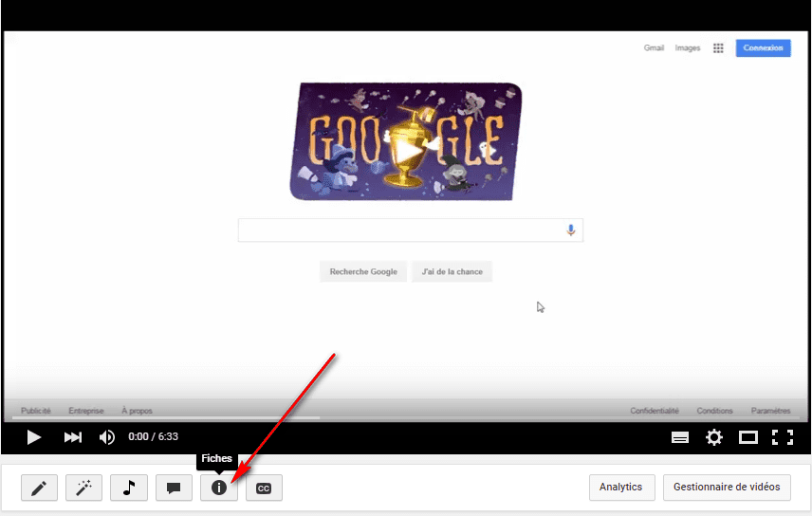Open À propos footer link
Viewport: 812px width, 516px height.
[137, 411]
